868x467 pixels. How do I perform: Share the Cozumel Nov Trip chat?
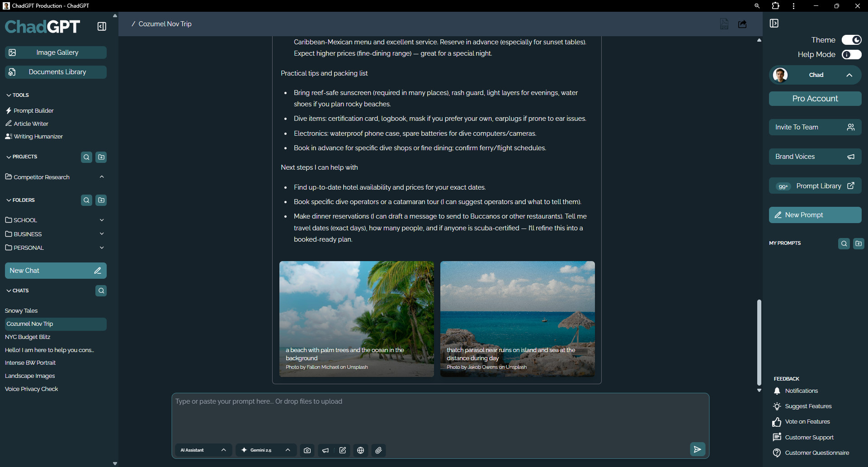tap(742, 24)
